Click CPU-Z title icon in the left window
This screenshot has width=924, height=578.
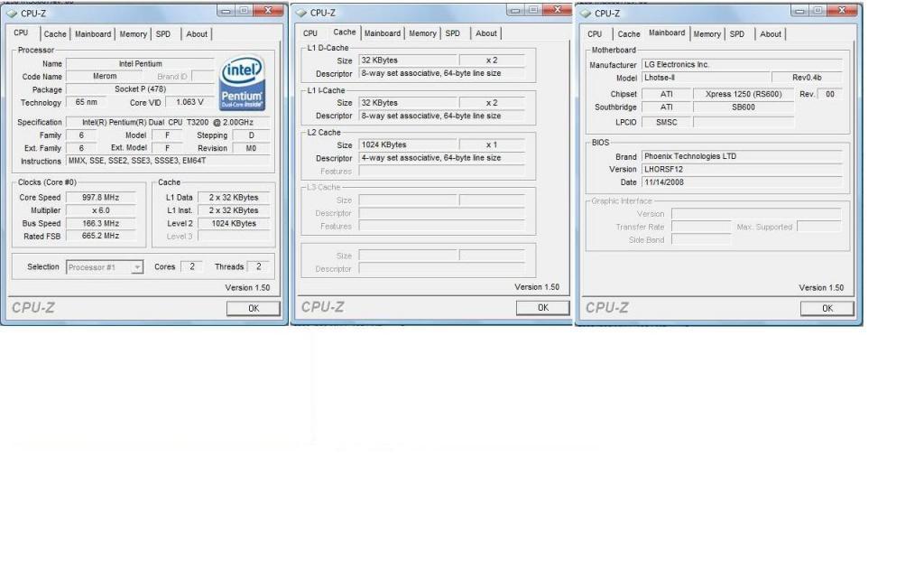point(11,13)
